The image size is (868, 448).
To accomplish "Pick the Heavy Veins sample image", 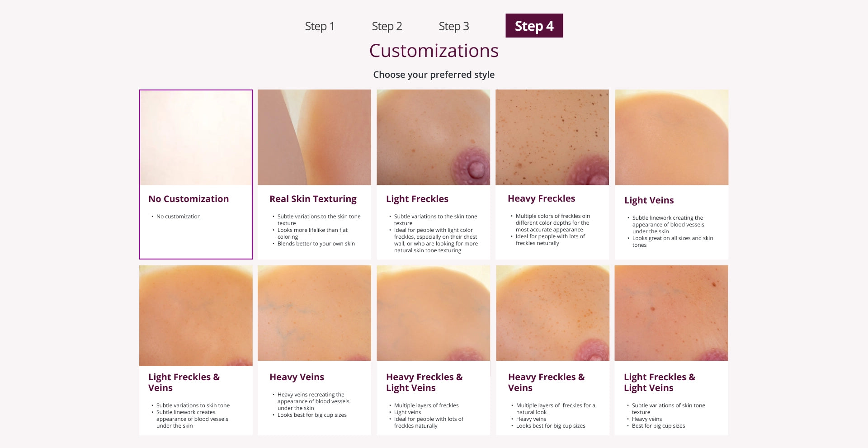I will [314, 313].
